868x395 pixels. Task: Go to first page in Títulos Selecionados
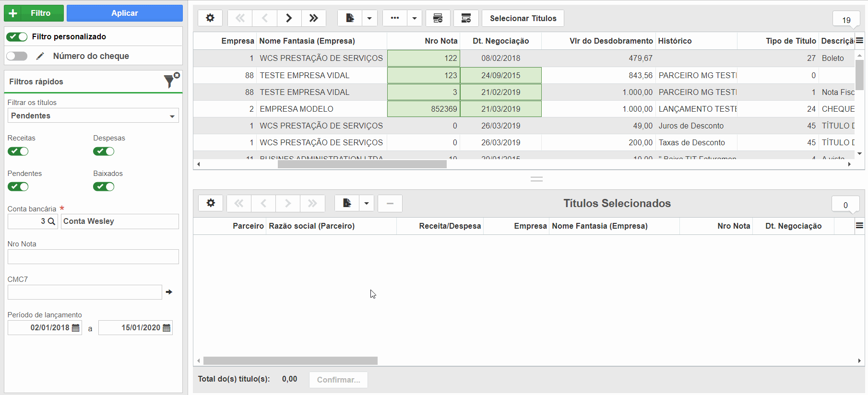239,203
